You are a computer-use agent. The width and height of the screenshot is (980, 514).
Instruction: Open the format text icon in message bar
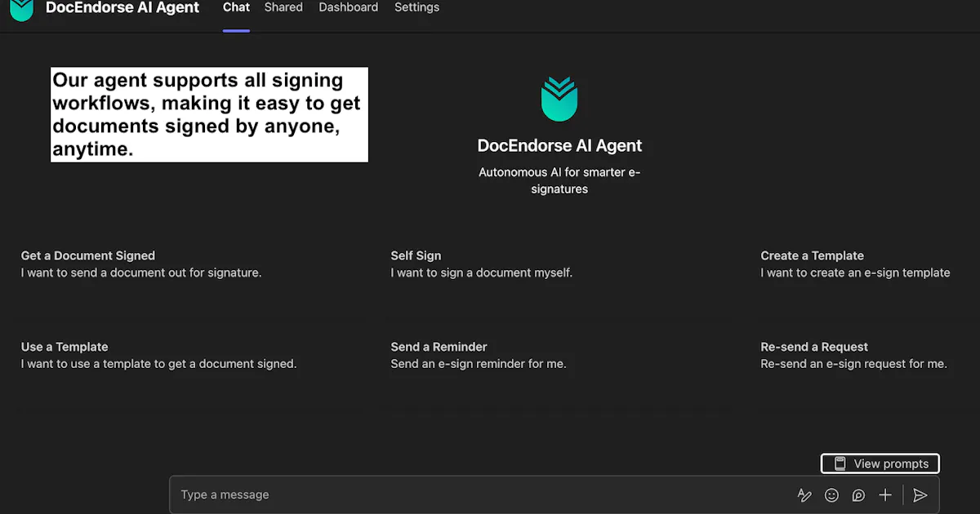coord(804,495)
